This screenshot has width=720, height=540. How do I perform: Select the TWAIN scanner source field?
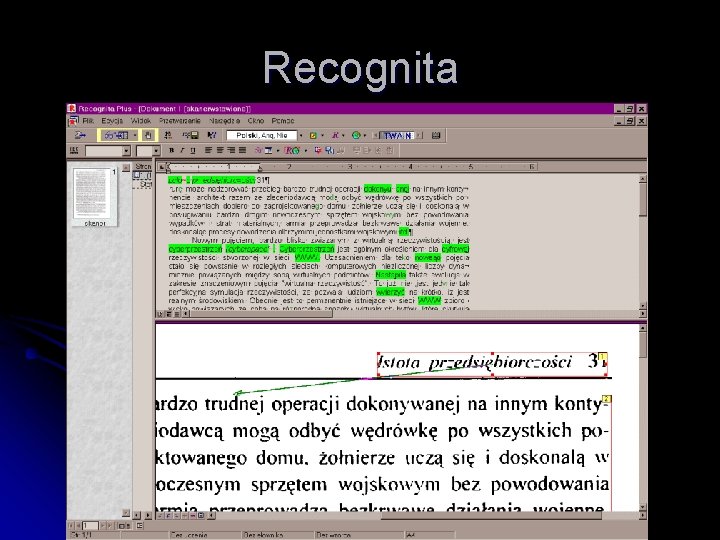(397, 135)
